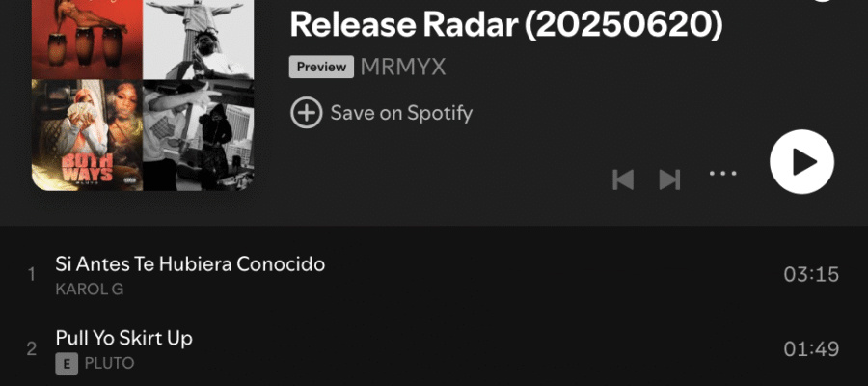The image size is (868, 386).
Task: Click the Christ the Redeemer statue cover
Action: click(199, 40)
